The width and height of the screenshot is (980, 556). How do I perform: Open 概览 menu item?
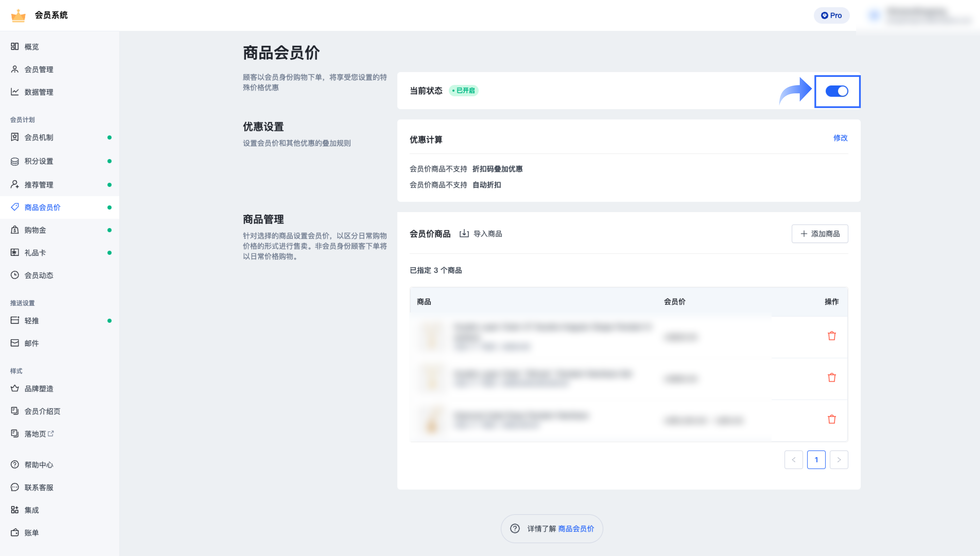(60, 47)
